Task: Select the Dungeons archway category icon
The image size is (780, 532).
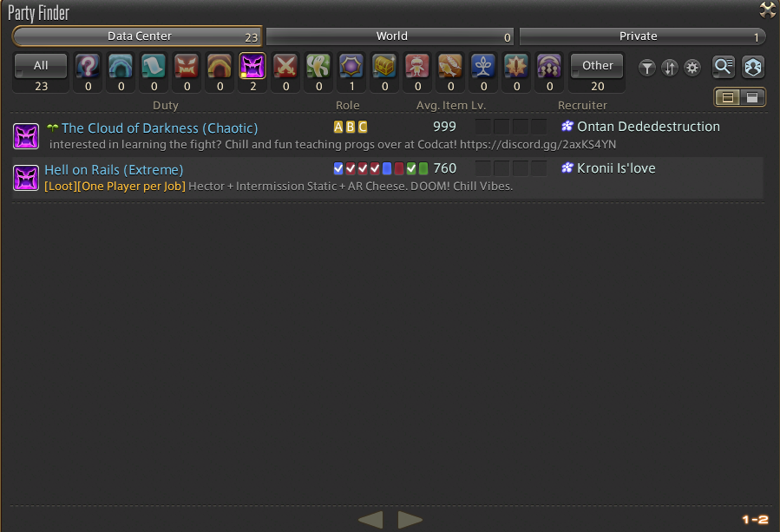Action: pos(121,66)
